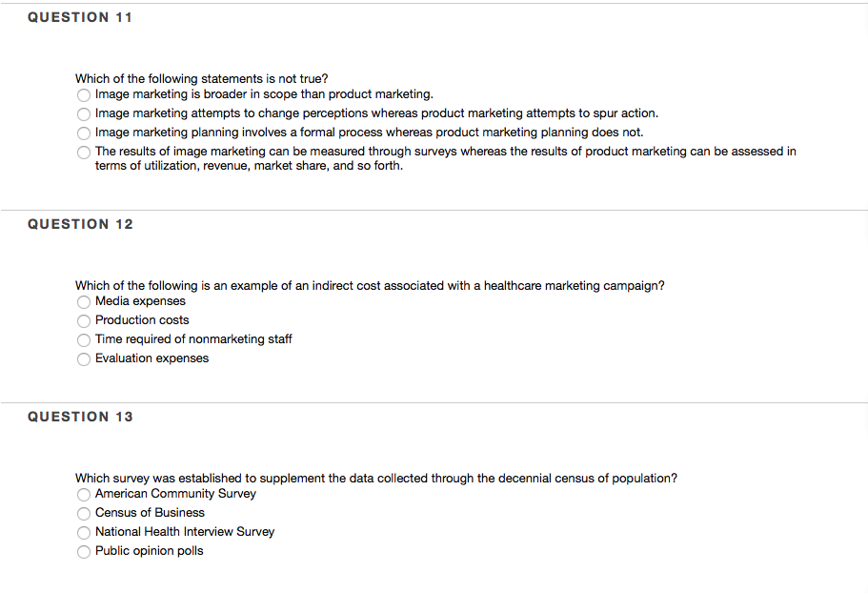
Task: Select Census of Business option
Action: 84,514
